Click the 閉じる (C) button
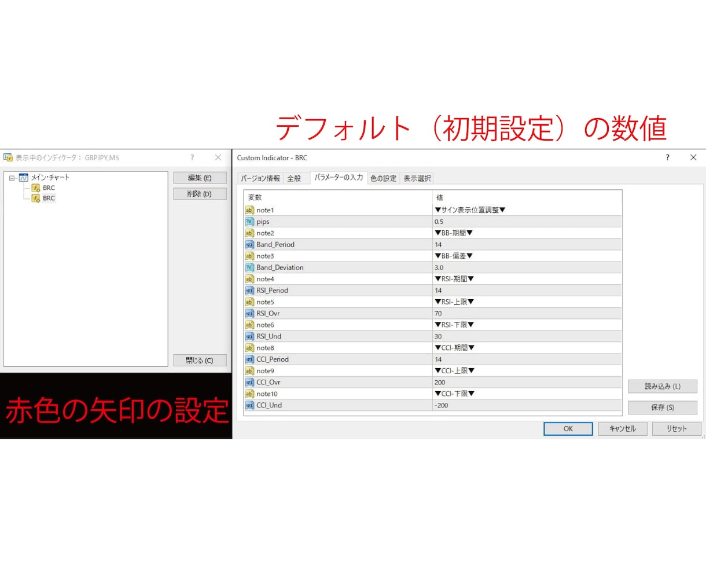Viewport: 706px width, 588px height. coord(200,361)
